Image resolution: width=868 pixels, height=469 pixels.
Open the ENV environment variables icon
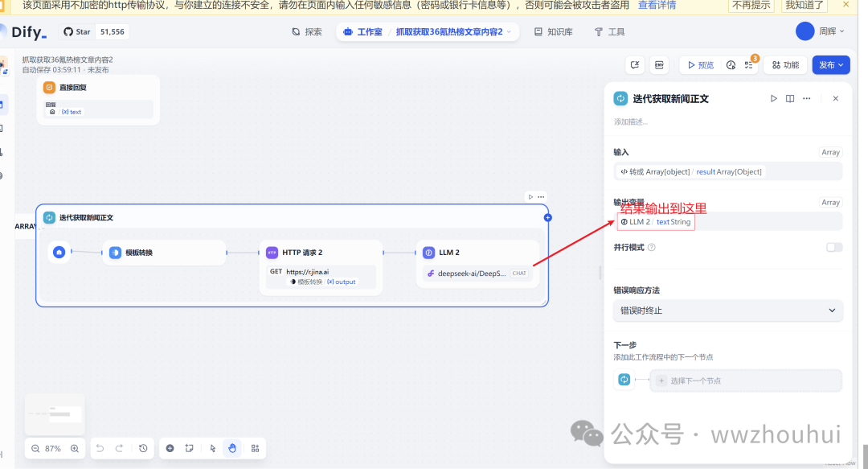click(659, 65)
